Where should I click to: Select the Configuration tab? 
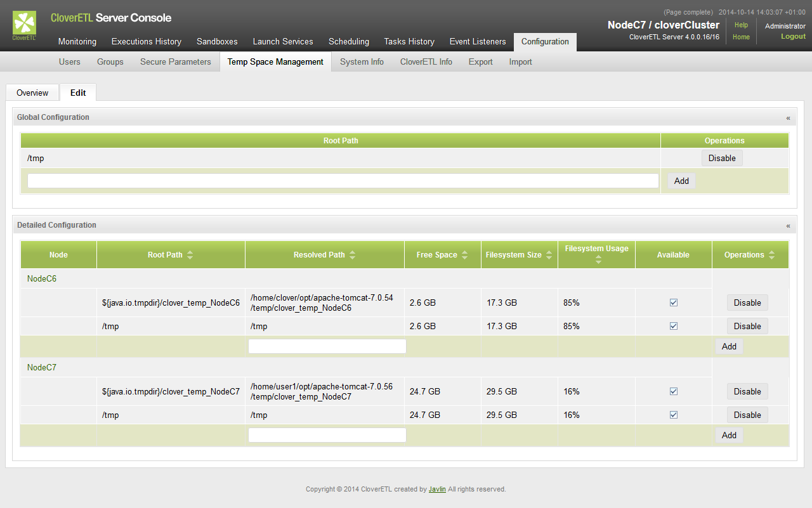point(545,42)
